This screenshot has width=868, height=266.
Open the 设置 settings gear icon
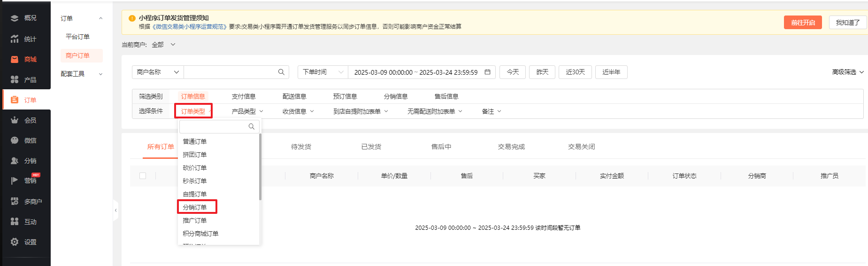pyautogui.click(x=15, y=242)
